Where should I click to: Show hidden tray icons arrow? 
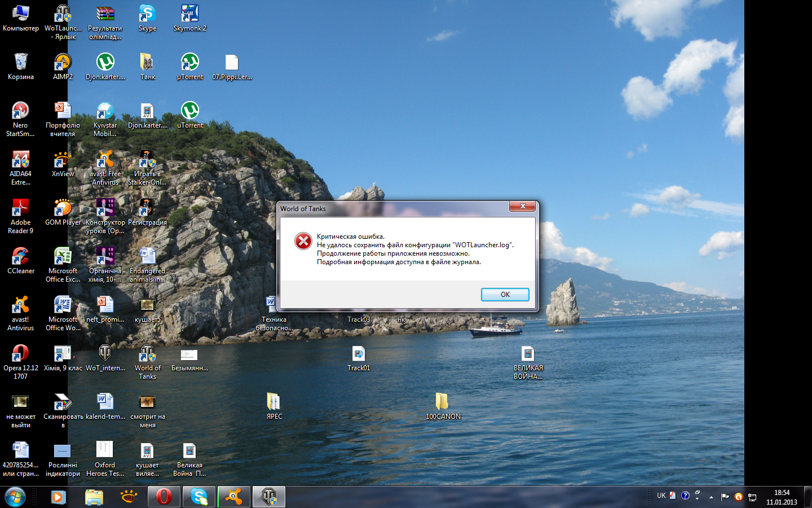(x=711, y=497)
